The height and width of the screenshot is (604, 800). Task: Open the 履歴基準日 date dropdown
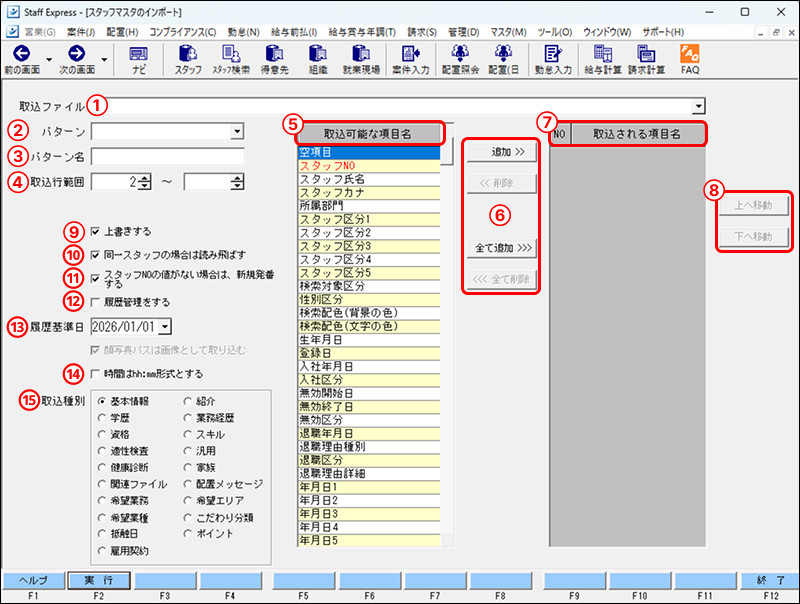(165, 327)
